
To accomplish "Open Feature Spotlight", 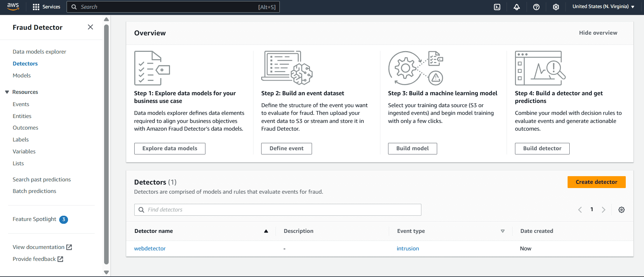I will pos(34,219).
